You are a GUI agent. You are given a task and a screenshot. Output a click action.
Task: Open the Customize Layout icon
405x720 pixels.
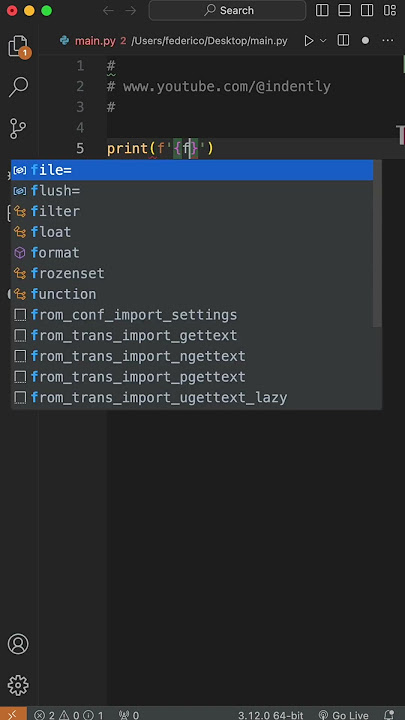pos(389,10)
